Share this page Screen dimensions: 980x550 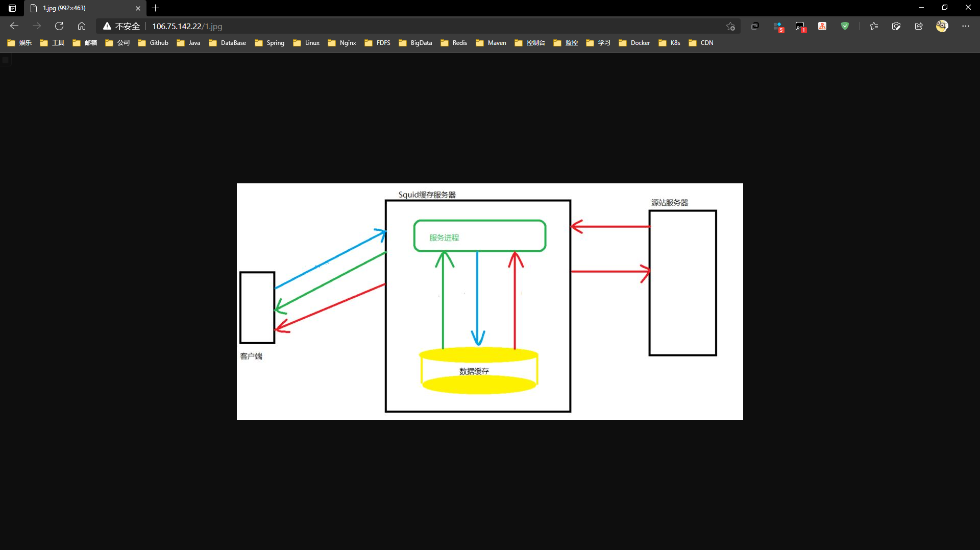coord(919,26)
